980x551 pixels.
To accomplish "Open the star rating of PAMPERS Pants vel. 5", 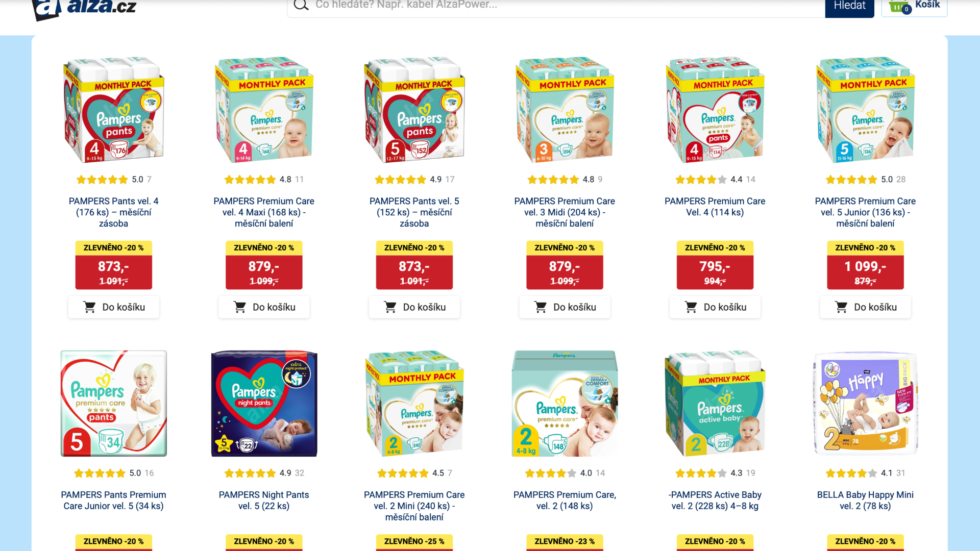I will coord(400,180).
